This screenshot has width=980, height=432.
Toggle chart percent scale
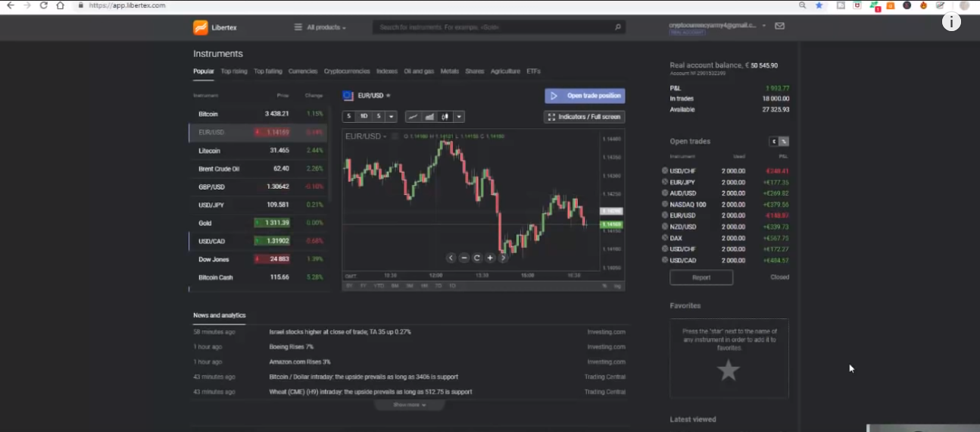click(x=604, y=286)
